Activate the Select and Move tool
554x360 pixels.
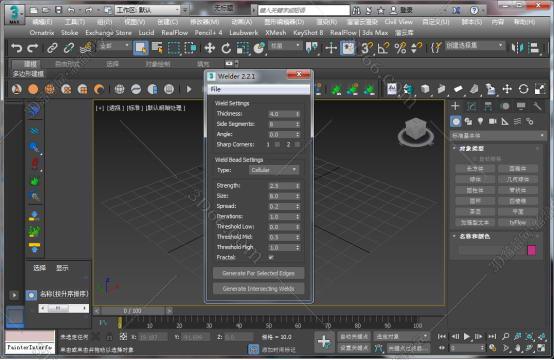(210, 48)
